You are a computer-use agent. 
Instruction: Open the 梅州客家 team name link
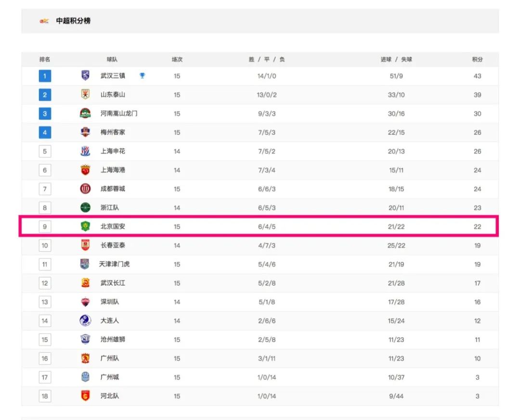pyautogui.click(x=113, y=132)
